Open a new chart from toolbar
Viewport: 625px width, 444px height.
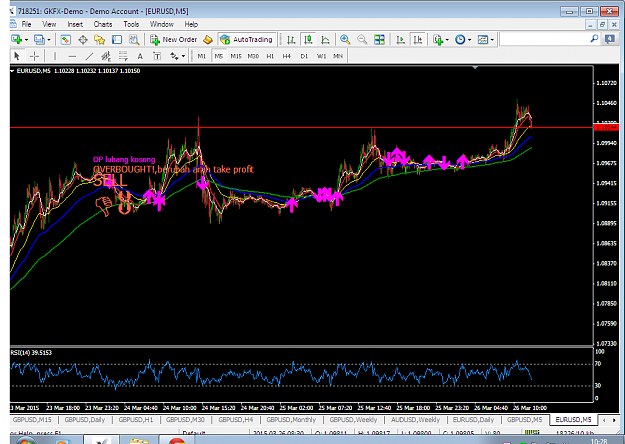pos(16,39)
